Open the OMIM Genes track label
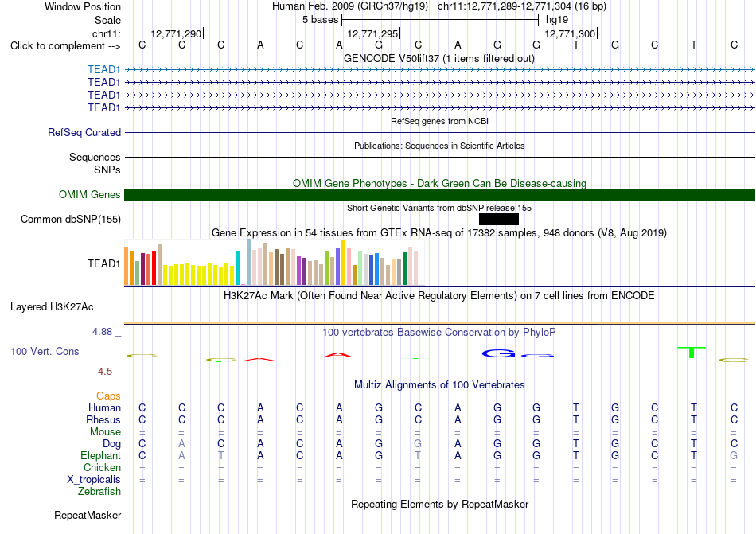 (x=90, y=195)
